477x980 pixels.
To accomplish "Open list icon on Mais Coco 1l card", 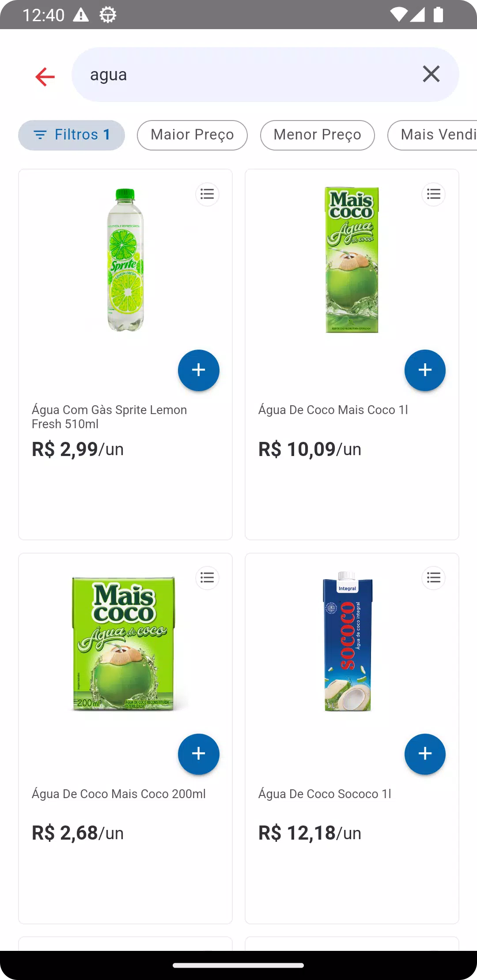I will [434, 194].
